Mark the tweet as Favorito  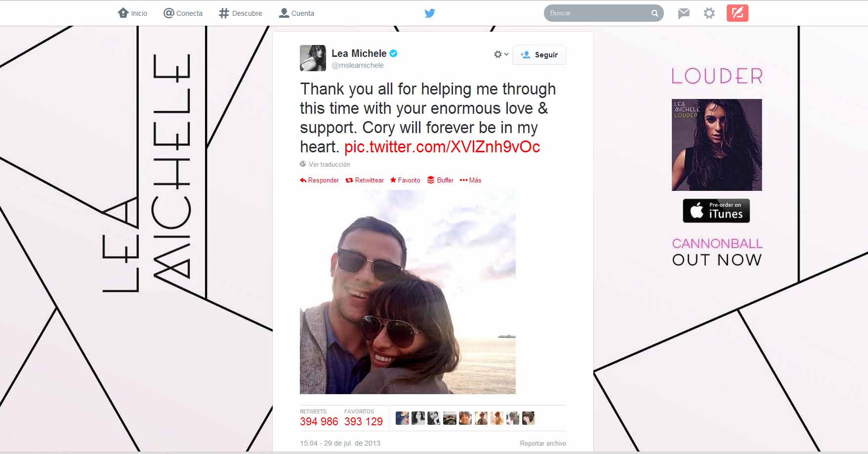coord(405,180)
